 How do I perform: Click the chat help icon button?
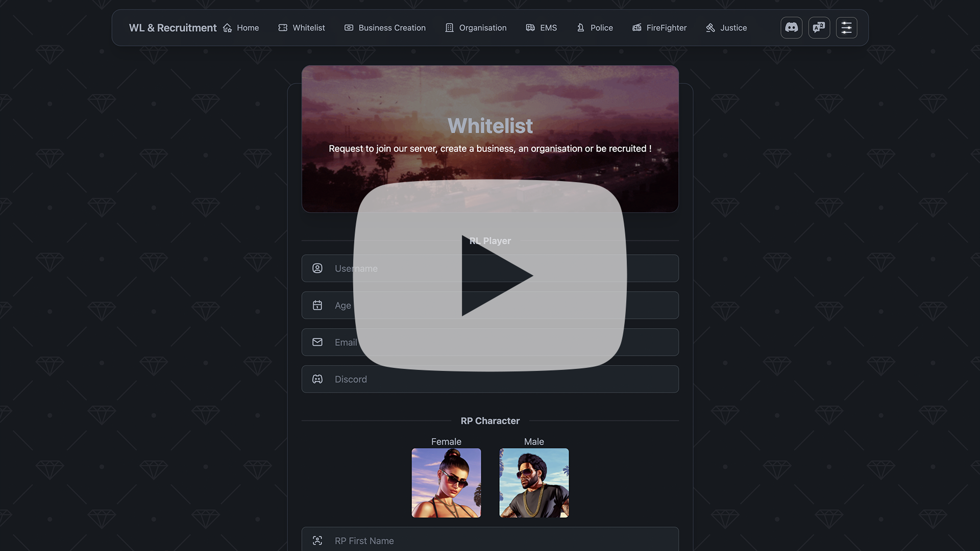pos(819,28)
